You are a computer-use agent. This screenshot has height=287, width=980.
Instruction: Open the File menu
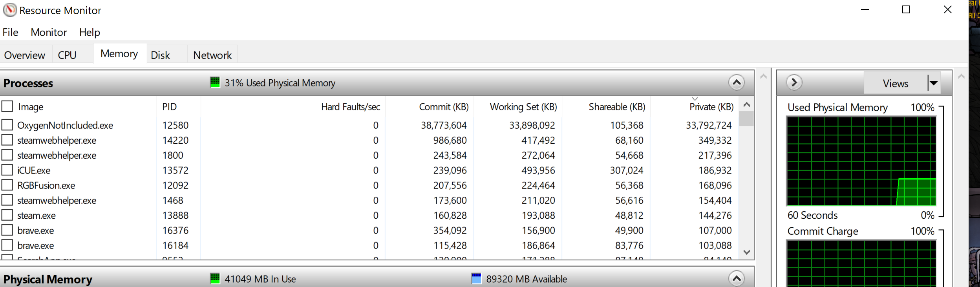tap(11, 32)
